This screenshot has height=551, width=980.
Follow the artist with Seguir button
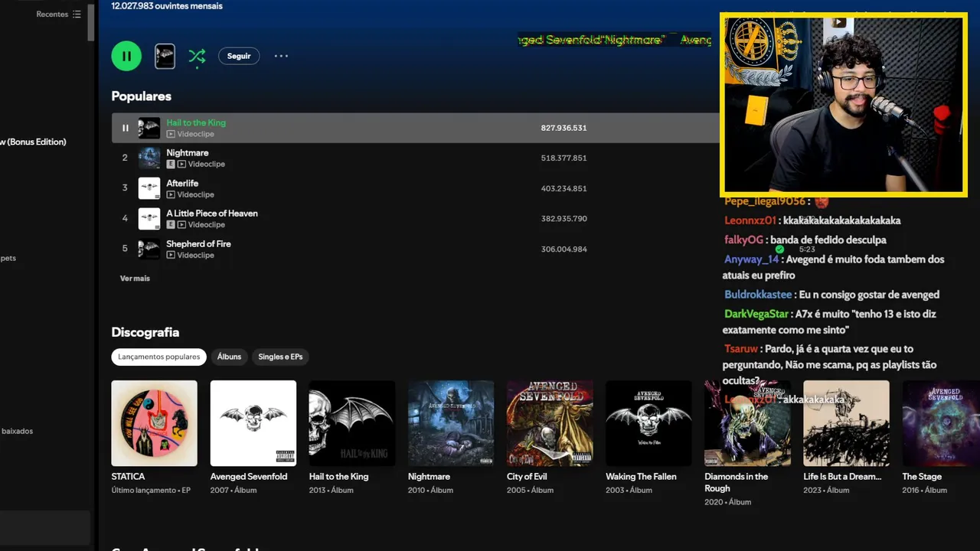tap(239, 56)
